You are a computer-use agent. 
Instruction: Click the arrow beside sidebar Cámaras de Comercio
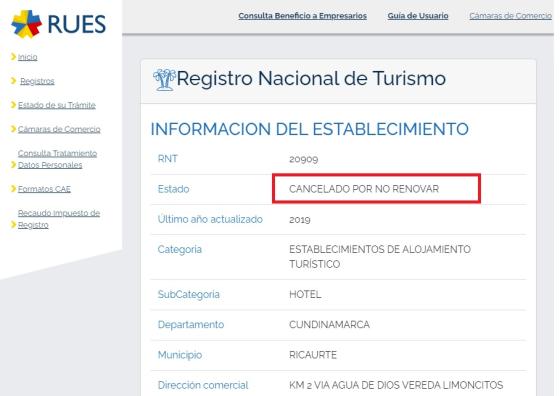click(14, 129)
